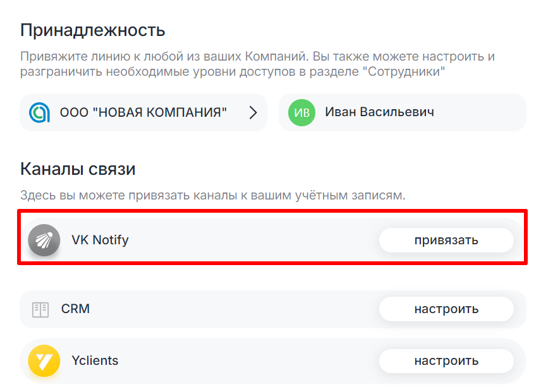Image resolution: width=541 pixels, height=392 pixels.
Task: Select Иван Васильевич user card
Action: click(x=402, y=112)
